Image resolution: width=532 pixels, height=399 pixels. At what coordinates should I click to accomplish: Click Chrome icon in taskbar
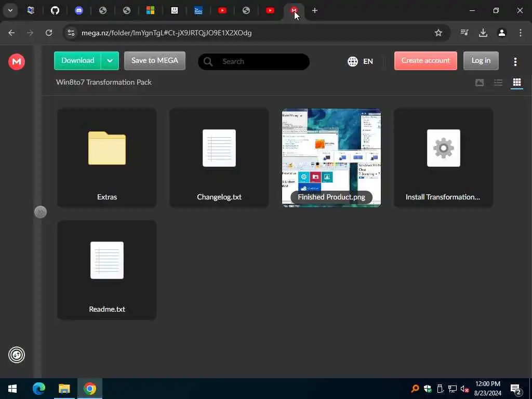(x=90, y=389)
